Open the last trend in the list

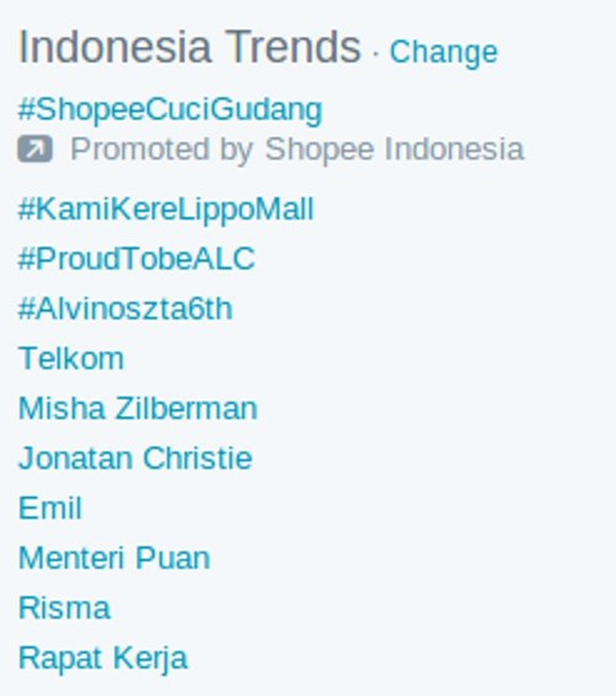[x=103, y=658]
